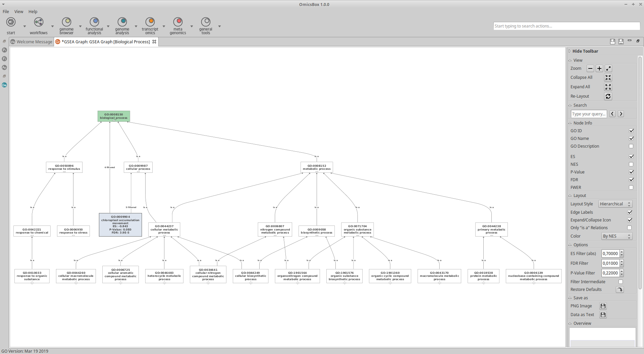This screenshot has width=644, height=354.
Task: Open the functional analysis toolbar icon
Action: tap(94, 22)
